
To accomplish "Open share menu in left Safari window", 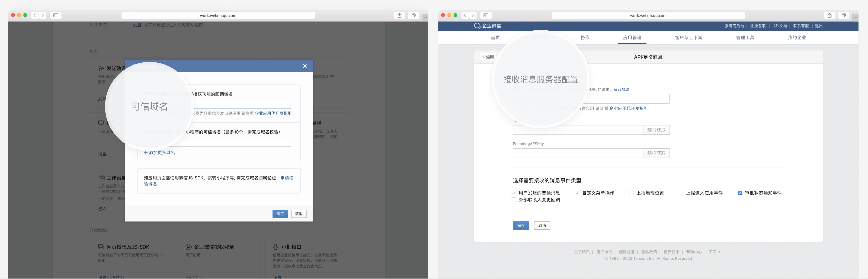I will 399,16.
